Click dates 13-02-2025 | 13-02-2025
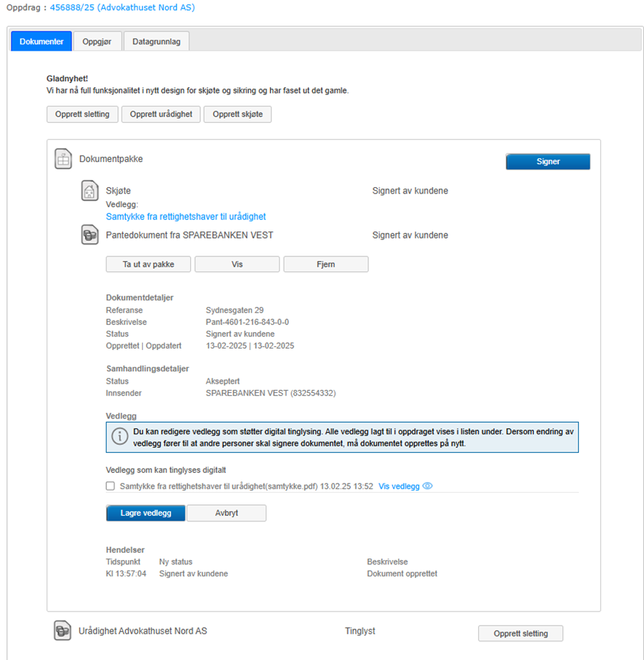The width and height of the screenshot is (644, 660). pos(249,346)
